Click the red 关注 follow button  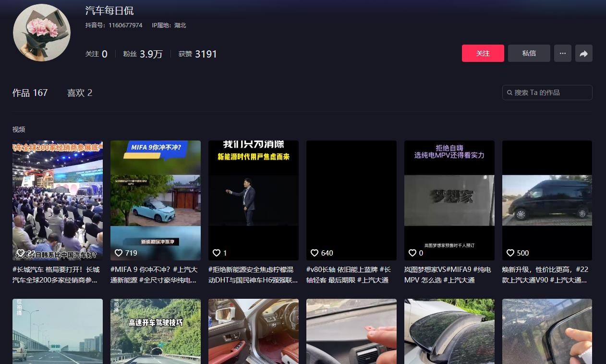pyautogui.click(x=483, y=53)
